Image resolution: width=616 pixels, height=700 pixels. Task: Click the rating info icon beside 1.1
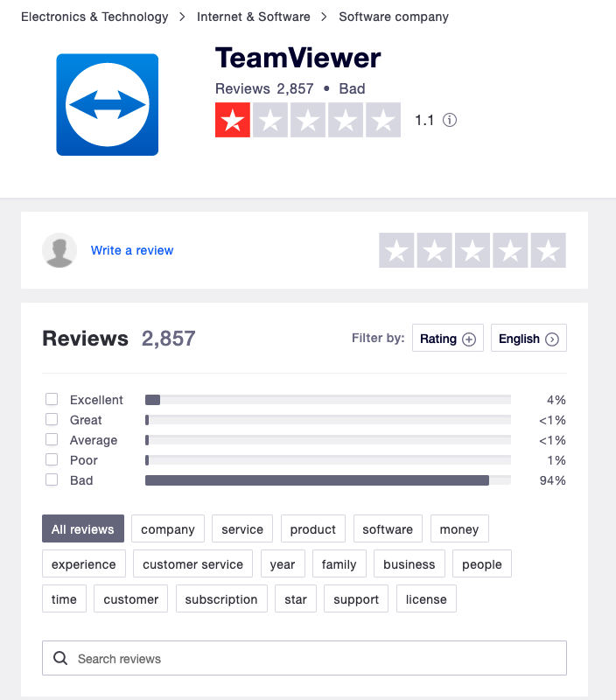click(x=450, y=121)
